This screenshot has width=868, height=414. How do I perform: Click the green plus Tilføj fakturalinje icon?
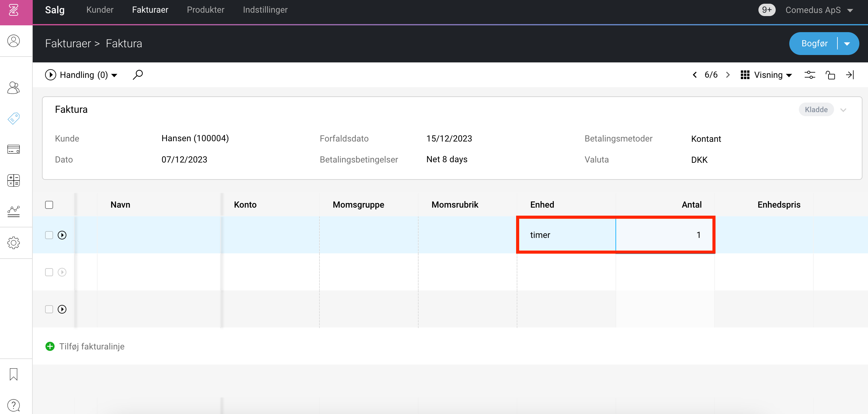tap(50, 346)
